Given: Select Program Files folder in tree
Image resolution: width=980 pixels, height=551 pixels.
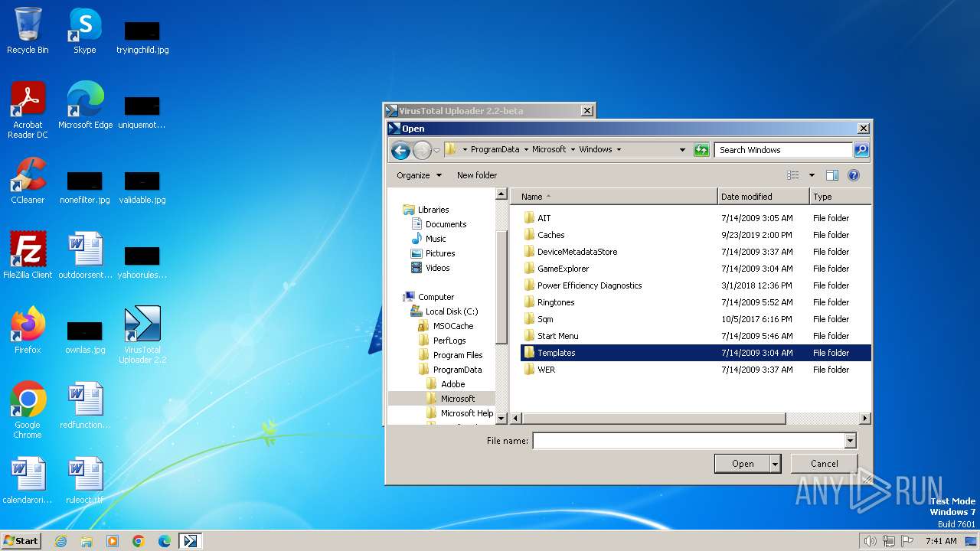Looking at the screenshot, I should pyautogui.click(x=457, y=355).
